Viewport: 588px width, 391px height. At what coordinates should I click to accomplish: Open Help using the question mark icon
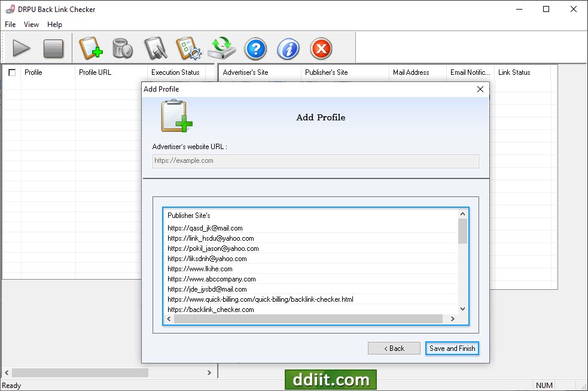click(255, 49)
